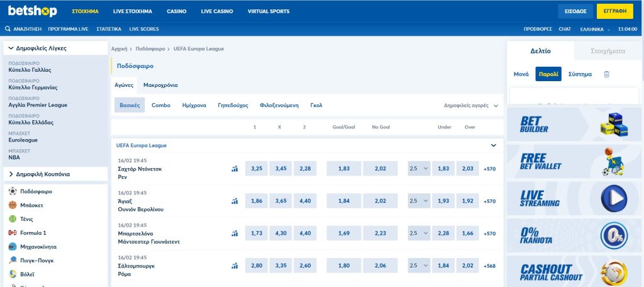Open stats icon for Σάλτσμπουργκ match
Image resolution: width=644 pixels, height=287 pixels.
[235, 266]
